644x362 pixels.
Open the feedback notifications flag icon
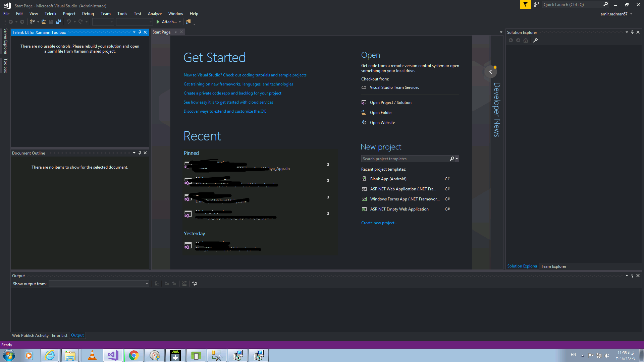[x=525, y=4]
